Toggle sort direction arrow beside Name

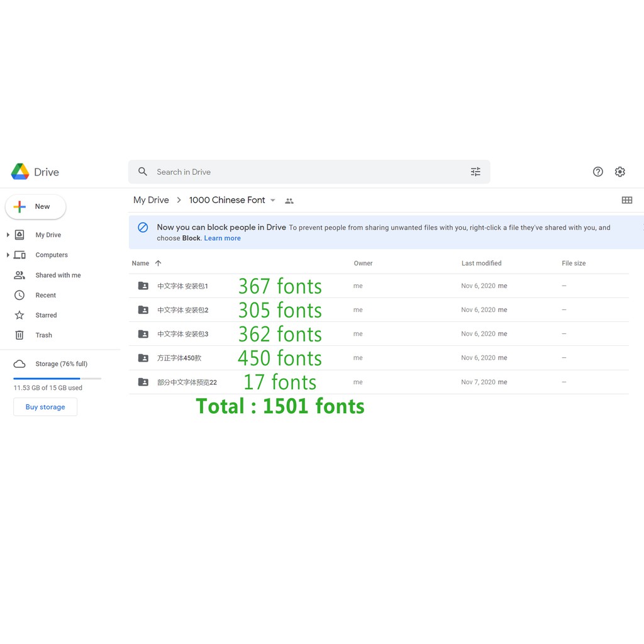pos(158,264)
